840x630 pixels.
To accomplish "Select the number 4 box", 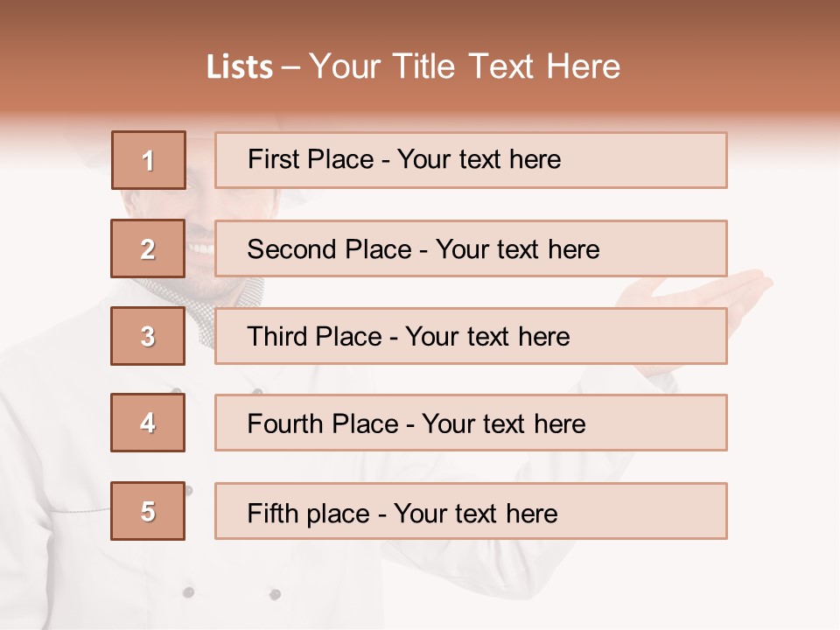I will (148, 423).
